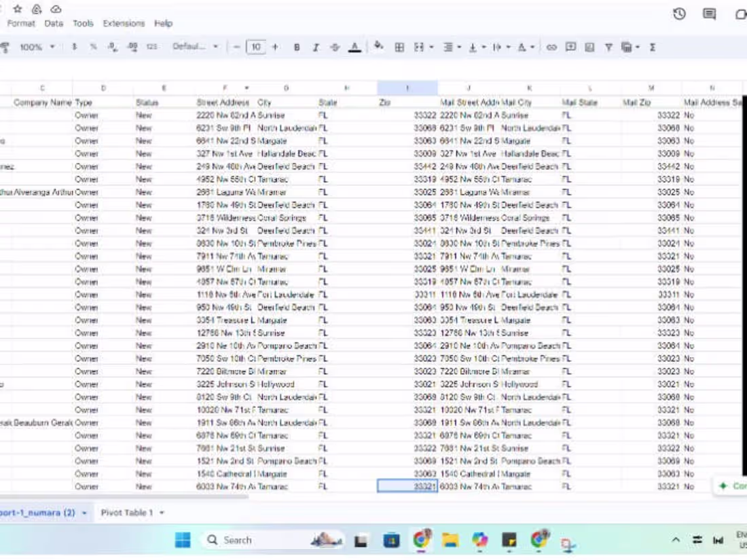Viewport: 747px width, 560px height.
Task: Select the Alveranga Arthur company name cell
Action: [42, 192]
